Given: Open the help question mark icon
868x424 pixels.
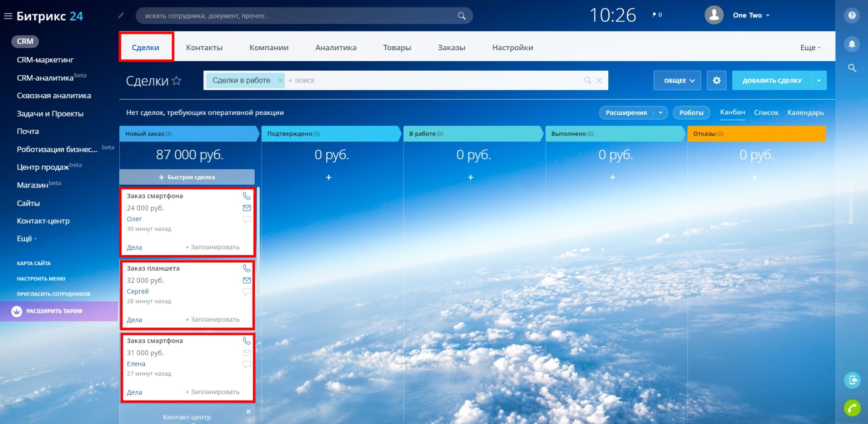Looking at the screenshot, I should [x=852, y=15].
